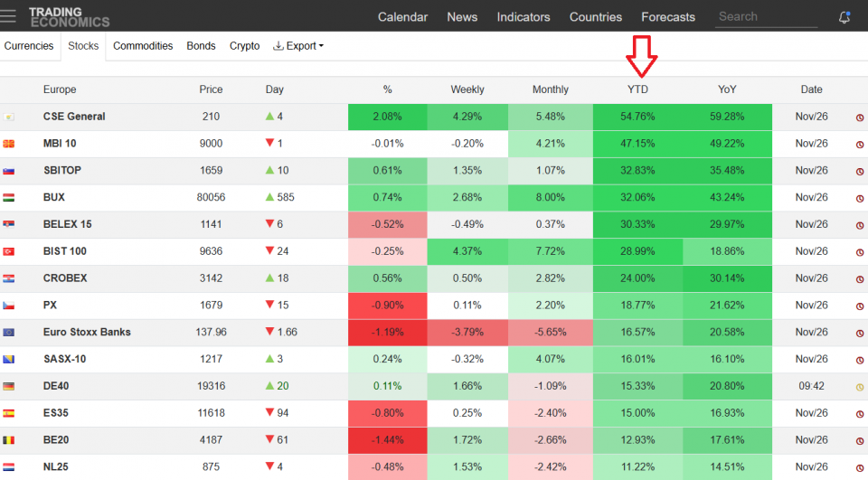Sort by the YoY column header
The width and height of the screenshot is (868, 480).
tap(727, 89)
